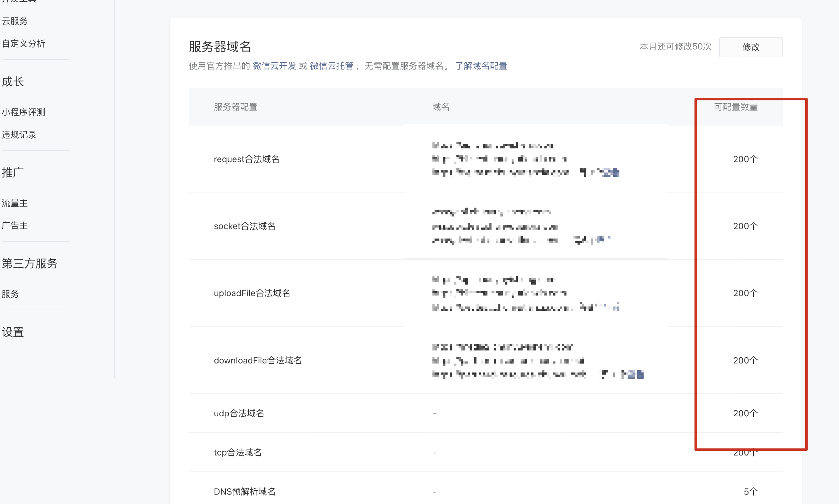Select 自定义分析 in the sidebar

(x=23, y=44)
